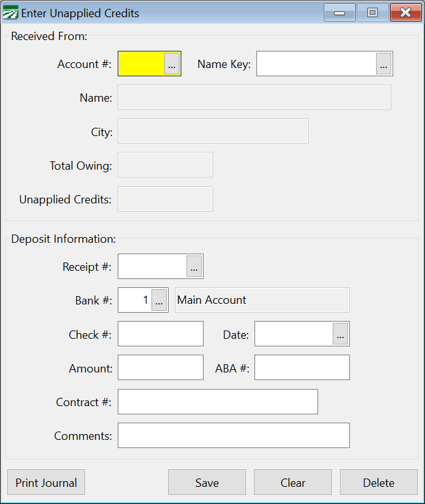Click the Receipt # input box
This screenshot has height=504, width=425.
pyautogui.click(x=152, y=266)
